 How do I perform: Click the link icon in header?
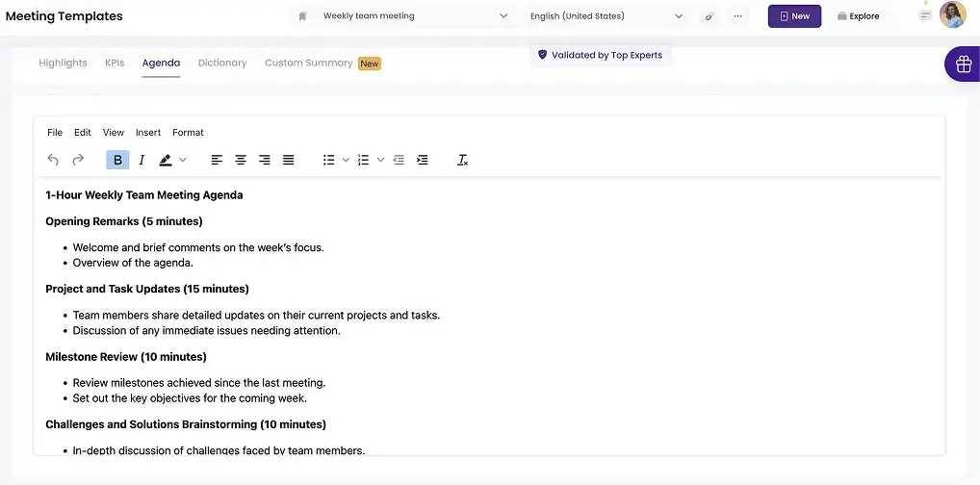pos(709,16)
